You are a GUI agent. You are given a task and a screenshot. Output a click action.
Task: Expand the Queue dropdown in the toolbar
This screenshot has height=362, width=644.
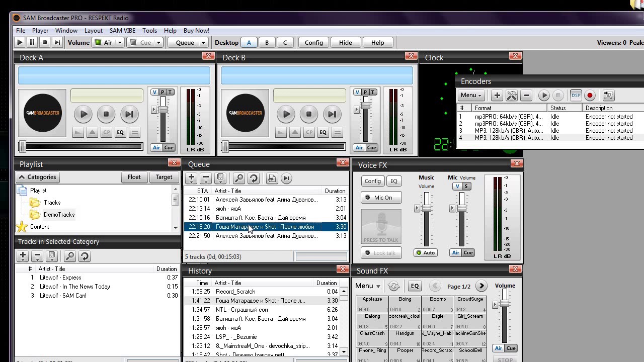pos(203,43)
